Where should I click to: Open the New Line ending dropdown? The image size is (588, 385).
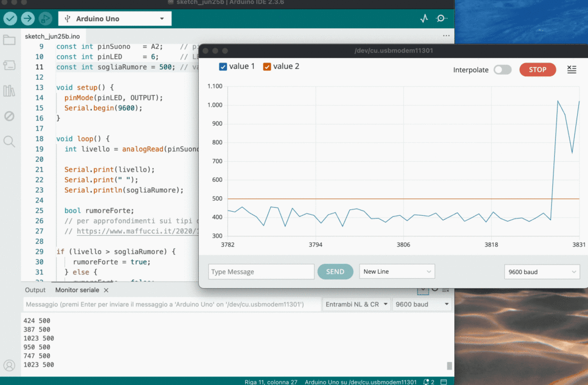tap(397, 271)
